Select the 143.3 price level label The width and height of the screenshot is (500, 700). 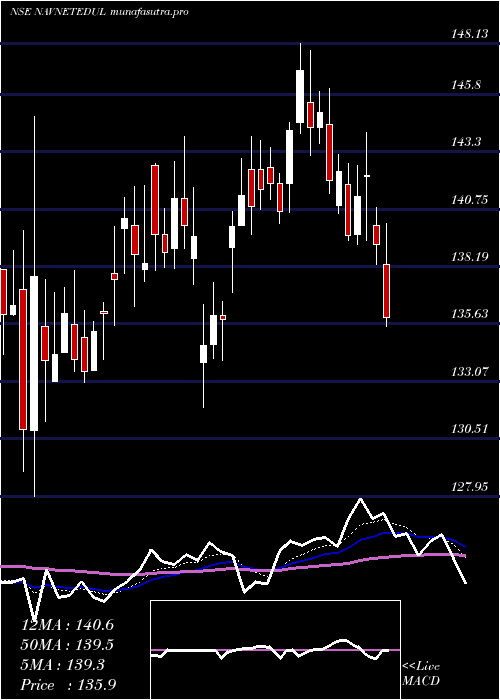pyautogui.click(x=466, y=142)
